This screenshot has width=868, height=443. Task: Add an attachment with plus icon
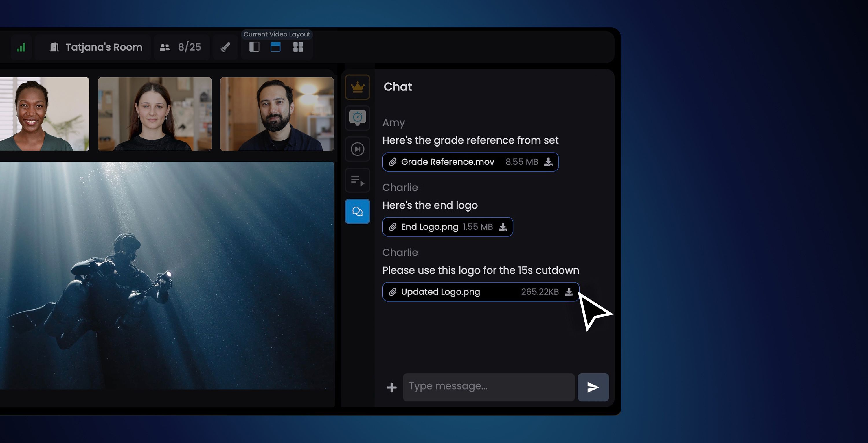pos(391,388)
